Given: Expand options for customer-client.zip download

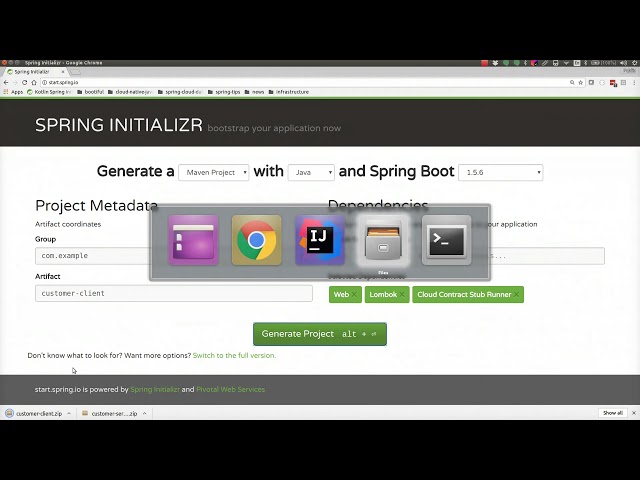Looking at the screenshot, I should tap(69, 413).
